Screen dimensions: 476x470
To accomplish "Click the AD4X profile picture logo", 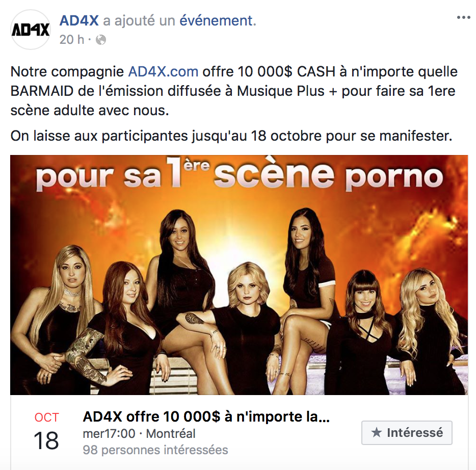I will pyautogui.click(x=31, y=30).
